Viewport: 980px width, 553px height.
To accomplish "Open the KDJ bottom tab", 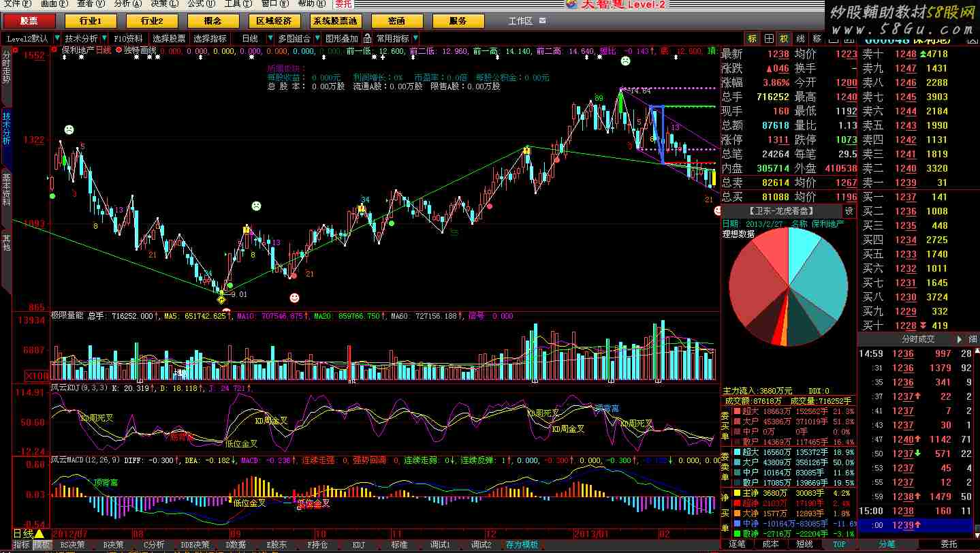I will tap(359, 545).
